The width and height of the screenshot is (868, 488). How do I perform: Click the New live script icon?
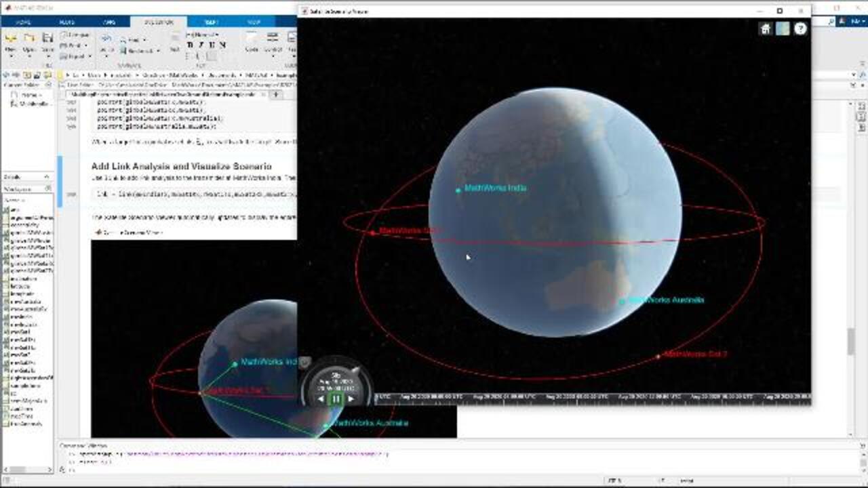11,38
